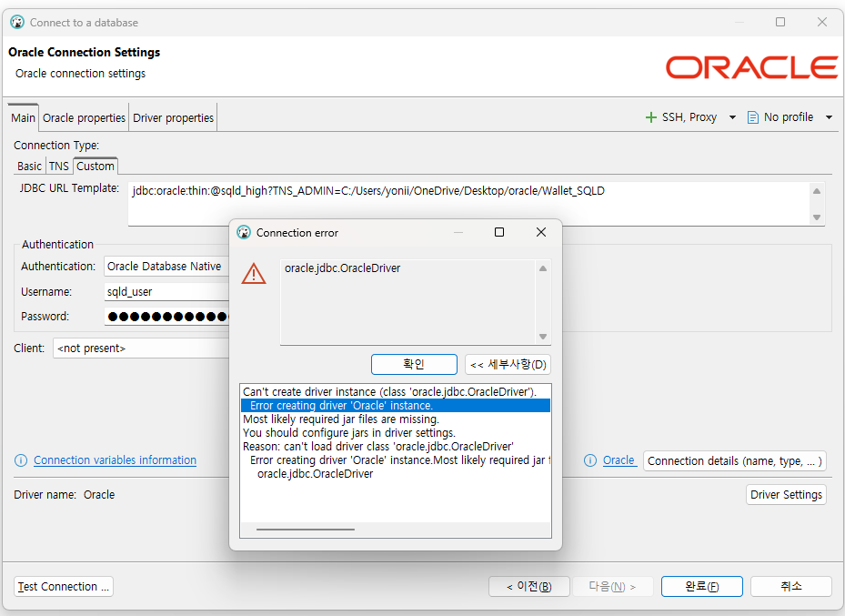The height and width of the screenshot is (616, 845).
Task: Open the Driver properties tab
Action: tap(174, 117)
